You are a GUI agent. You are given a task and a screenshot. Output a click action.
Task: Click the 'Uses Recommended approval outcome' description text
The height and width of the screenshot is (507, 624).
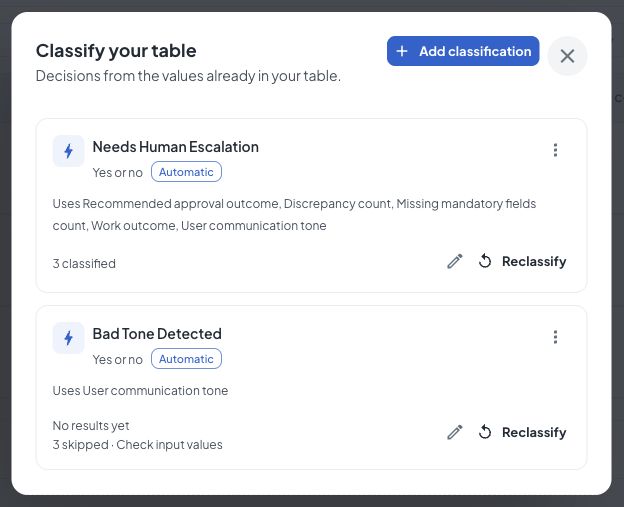coord(294,214)
